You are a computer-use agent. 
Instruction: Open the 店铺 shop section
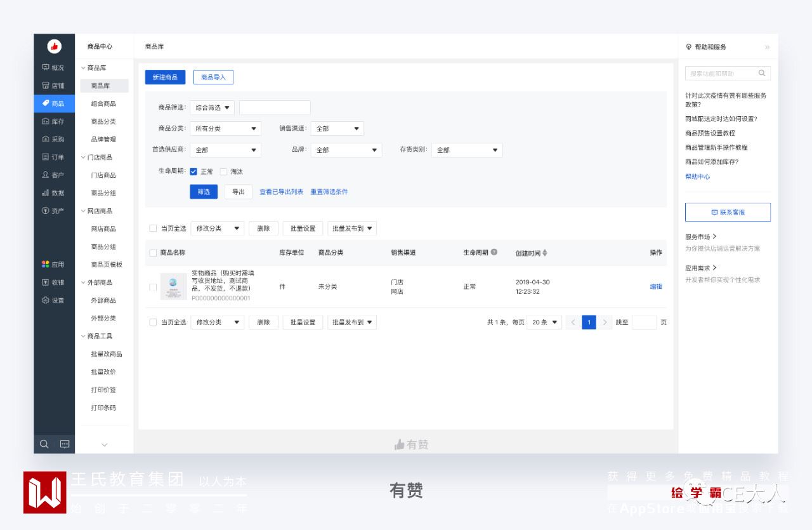click(x=54, y=85)
